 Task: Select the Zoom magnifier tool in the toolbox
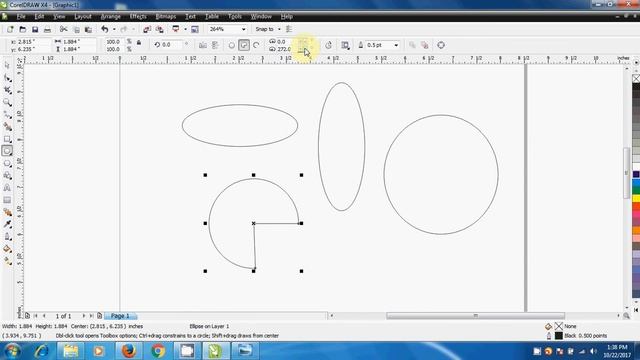7,102
